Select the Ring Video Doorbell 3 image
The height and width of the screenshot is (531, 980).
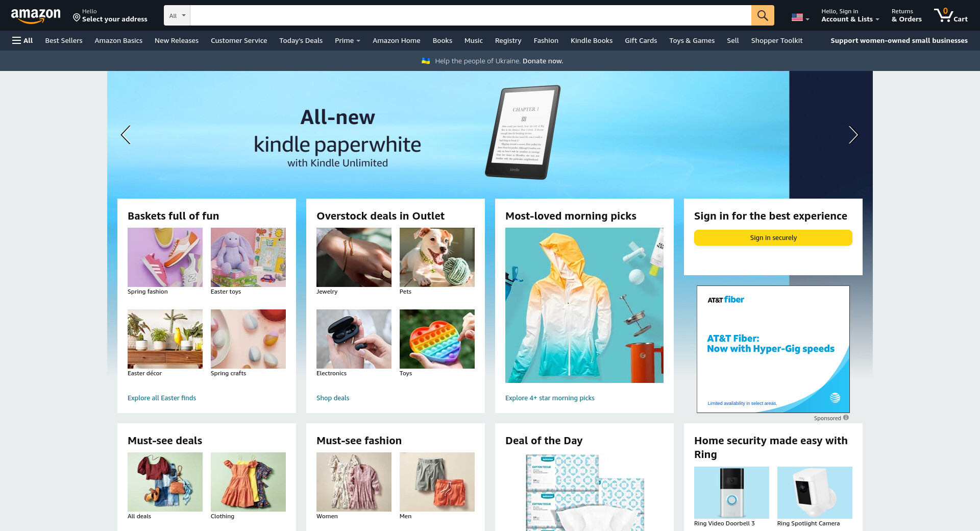(731, 493)
